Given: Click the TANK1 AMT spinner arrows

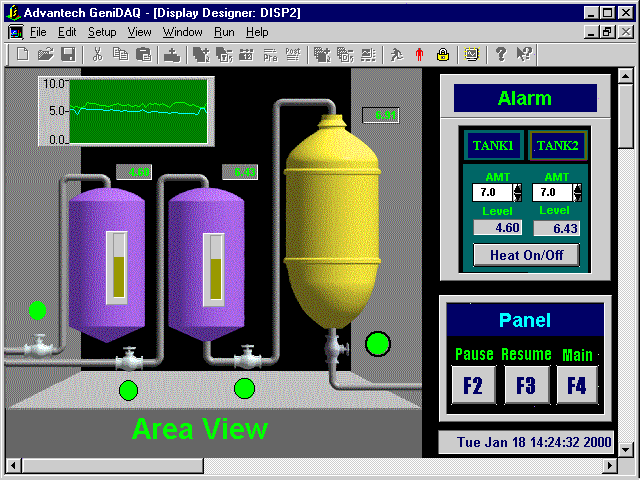Looking at the screenshot, I should (517, 191).
